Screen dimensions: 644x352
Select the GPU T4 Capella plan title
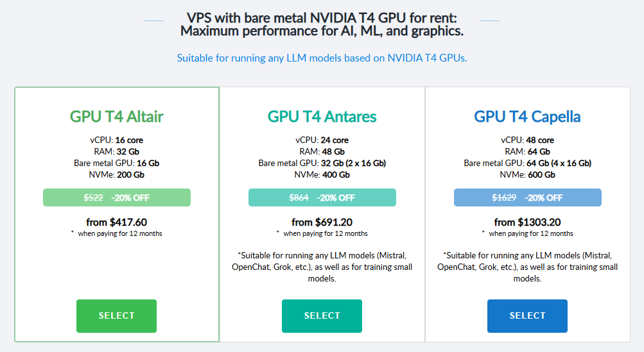527,117
